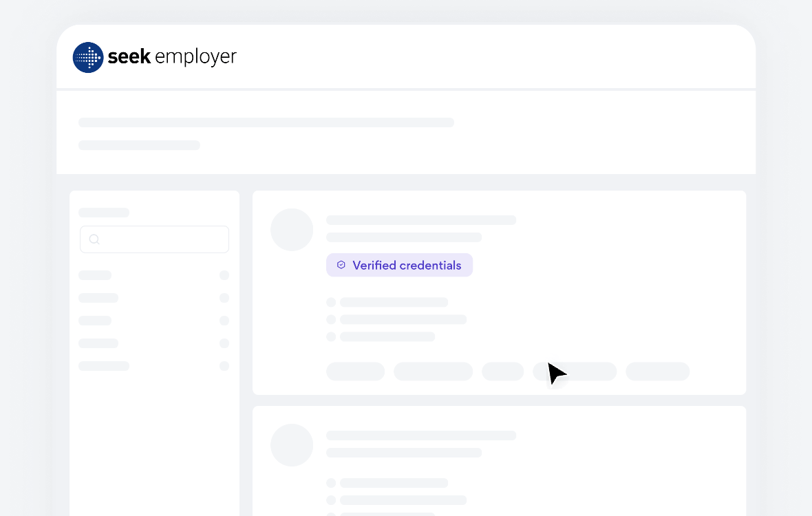Open the second candidate card's title line

(421, 436)
